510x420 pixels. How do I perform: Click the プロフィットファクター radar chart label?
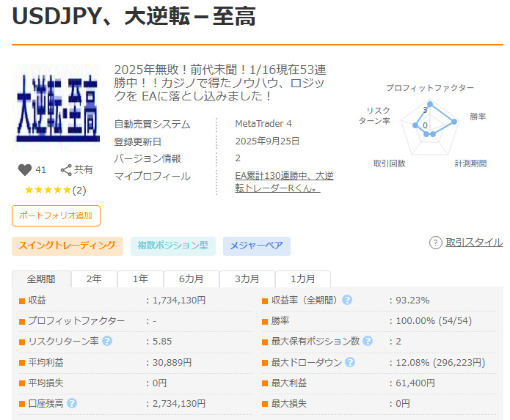coord(430,88)
